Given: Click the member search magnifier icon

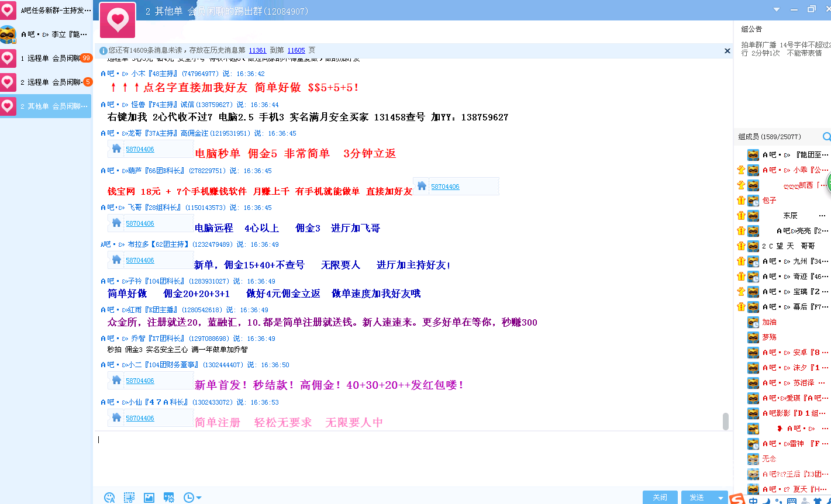Looking at the screenshot, I should (x=826, y=136).
